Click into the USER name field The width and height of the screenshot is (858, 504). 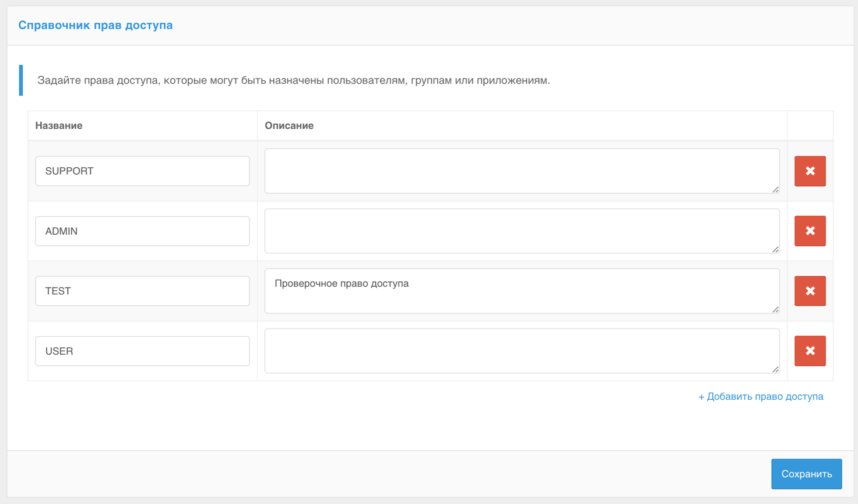[142, 351]
